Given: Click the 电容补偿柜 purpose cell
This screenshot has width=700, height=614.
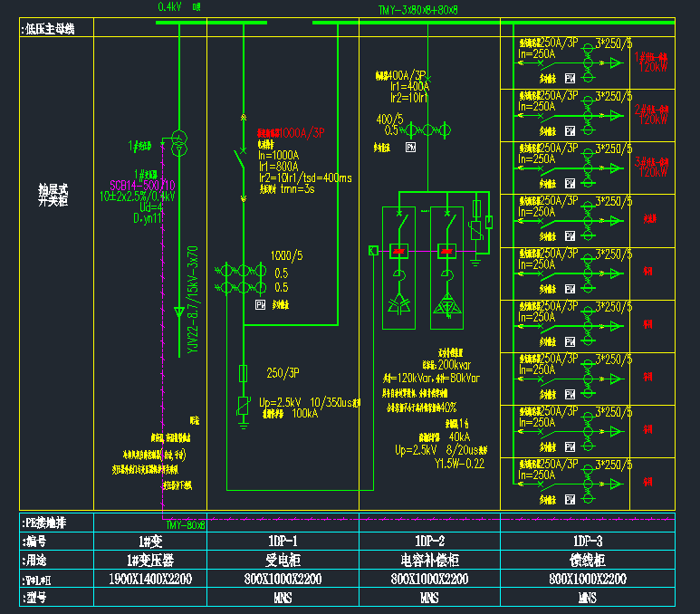Looking at the screenshot, I should point(429,560).
